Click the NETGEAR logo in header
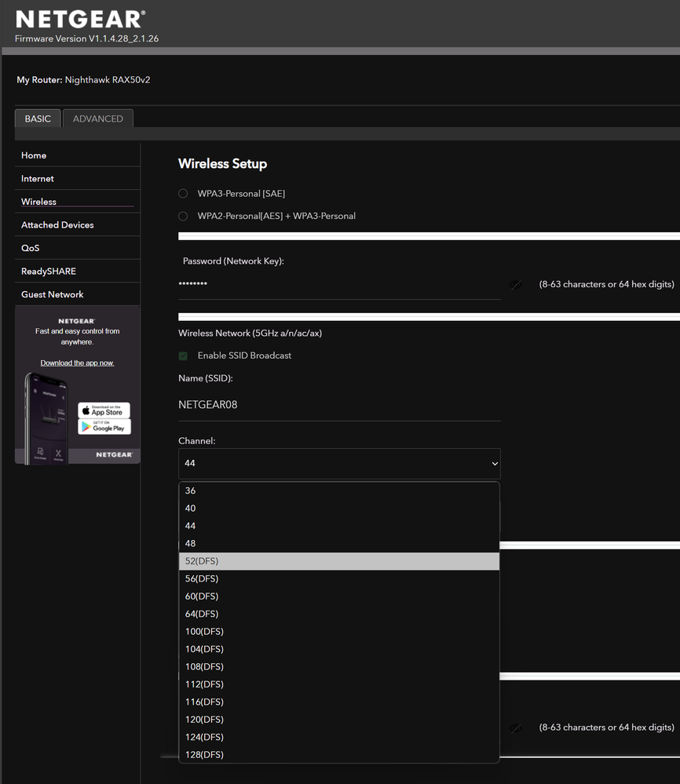This screenshot has height=784, width=680. tap(81, 20)
